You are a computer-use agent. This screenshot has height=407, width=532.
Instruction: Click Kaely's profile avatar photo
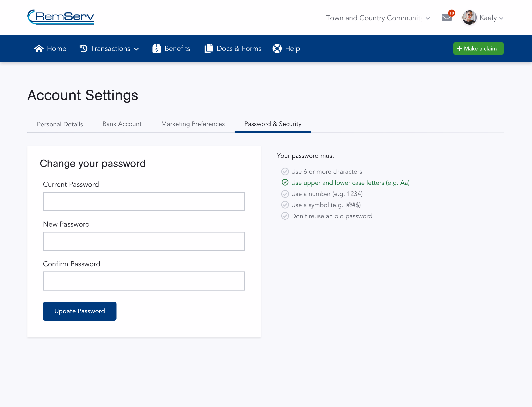(469, 17)
